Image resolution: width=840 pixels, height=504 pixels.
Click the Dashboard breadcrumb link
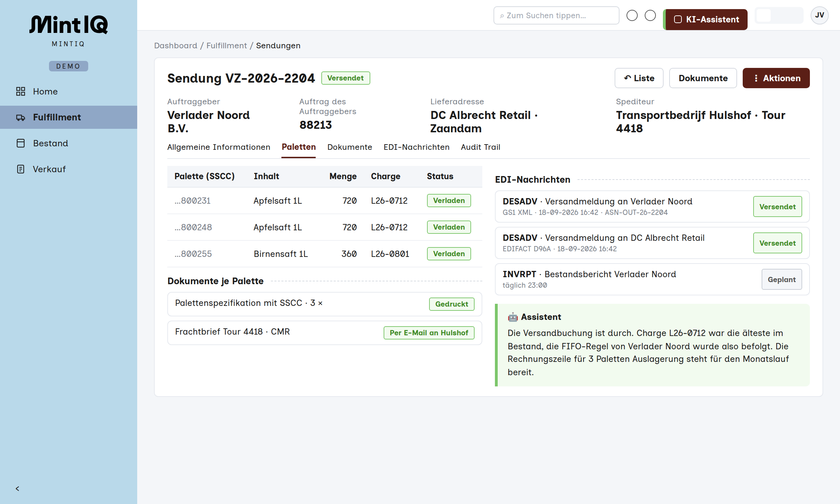(176, 45)
